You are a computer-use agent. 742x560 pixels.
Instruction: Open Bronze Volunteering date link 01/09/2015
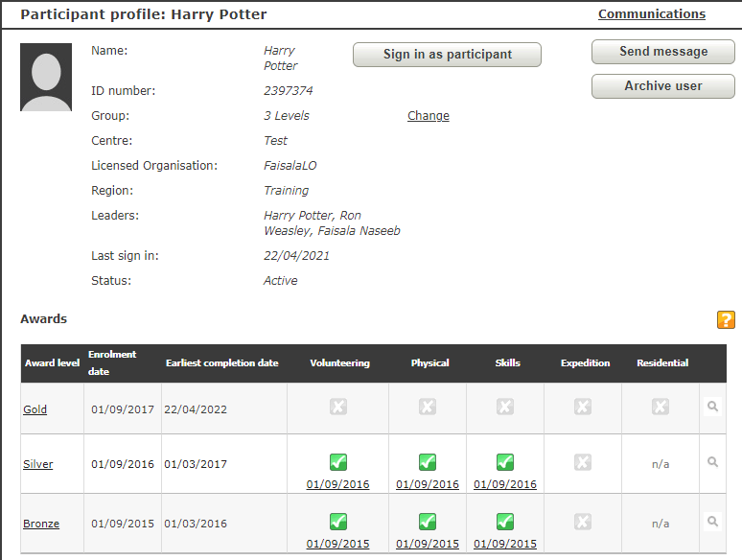pyautogui.click(x=337, y=544)
